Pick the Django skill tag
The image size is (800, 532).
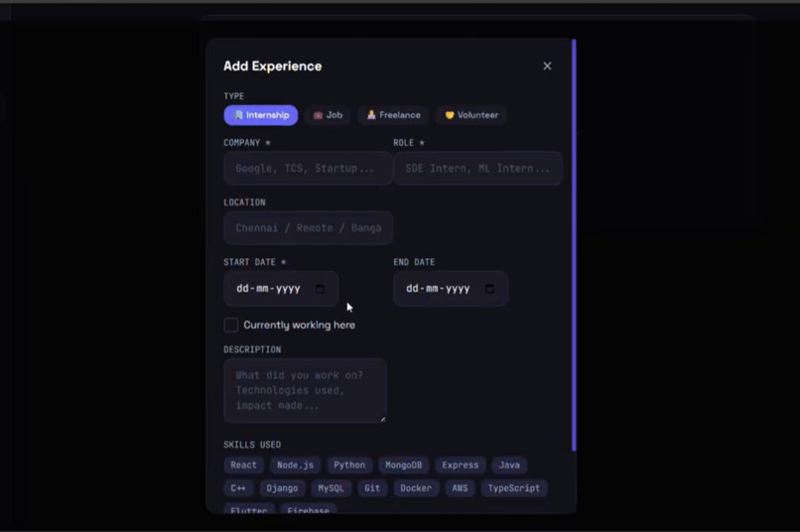click(282, 488)
